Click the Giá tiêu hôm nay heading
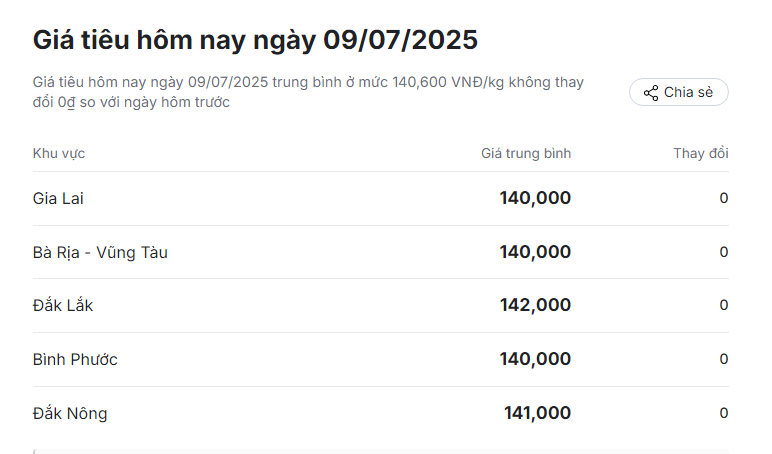 click(255, 40)
